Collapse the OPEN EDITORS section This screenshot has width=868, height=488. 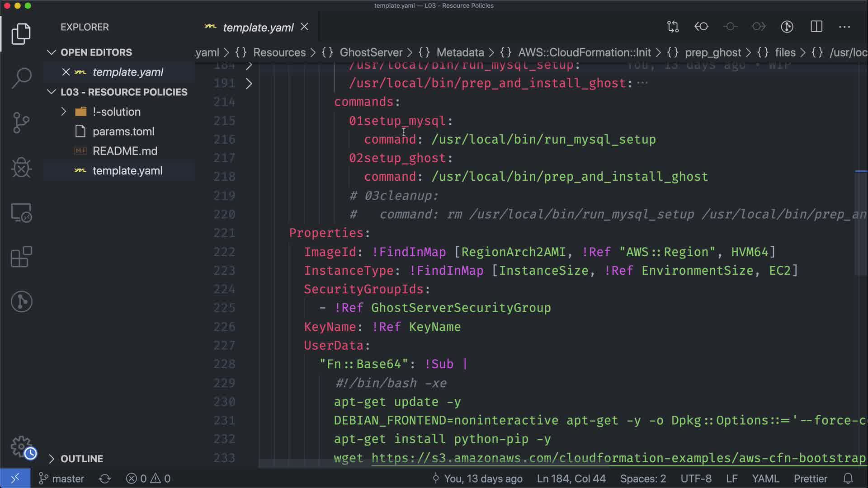point(52,52)
